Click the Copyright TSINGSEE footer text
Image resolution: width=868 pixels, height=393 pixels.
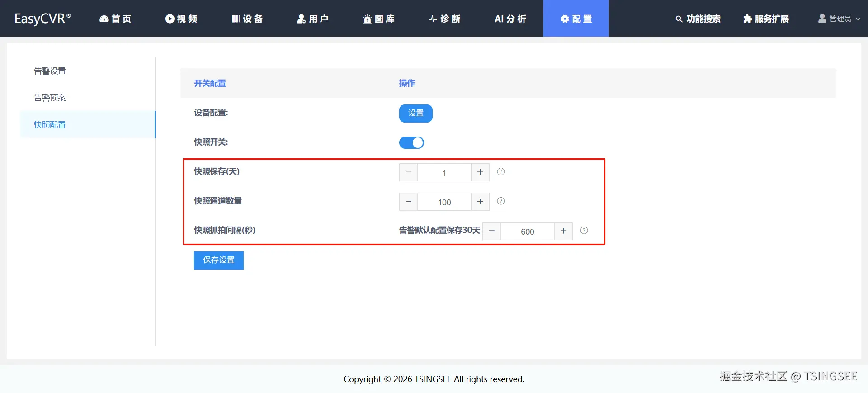(434, 379)
